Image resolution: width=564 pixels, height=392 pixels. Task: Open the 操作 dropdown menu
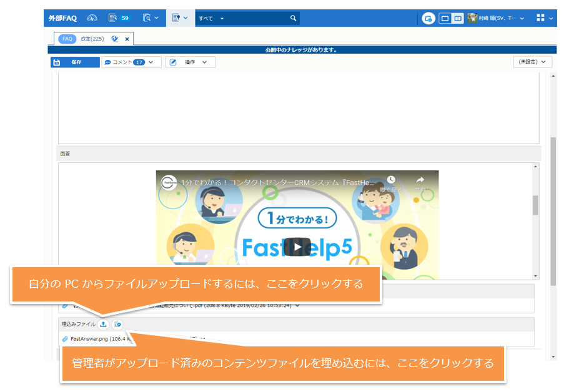[x=190, y=62]
